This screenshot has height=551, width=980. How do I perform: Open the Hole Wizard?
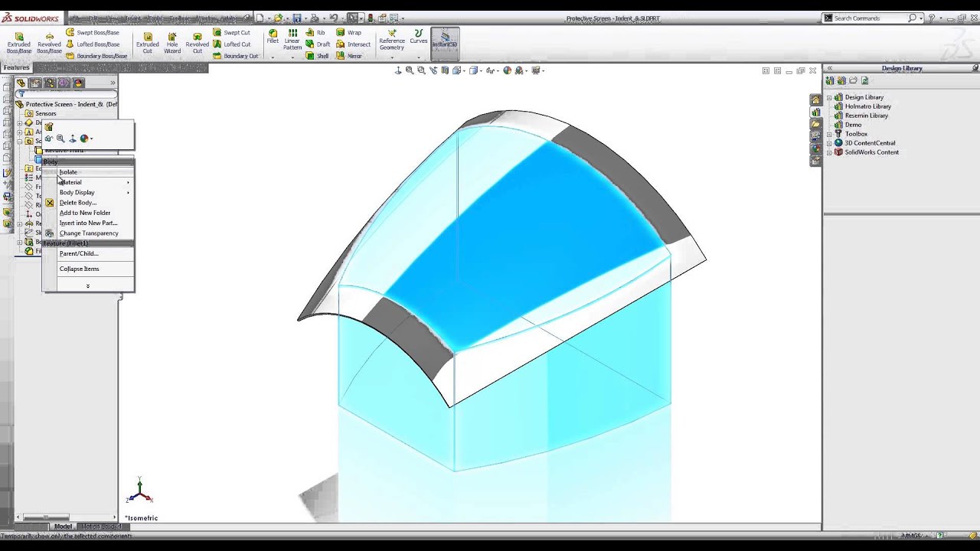pos(172,43)
